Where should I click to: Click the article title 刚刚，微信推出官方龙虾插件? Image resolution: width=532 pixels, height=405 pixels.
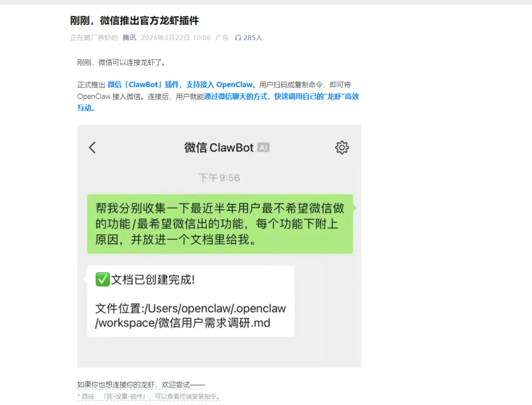coord(134,21)
